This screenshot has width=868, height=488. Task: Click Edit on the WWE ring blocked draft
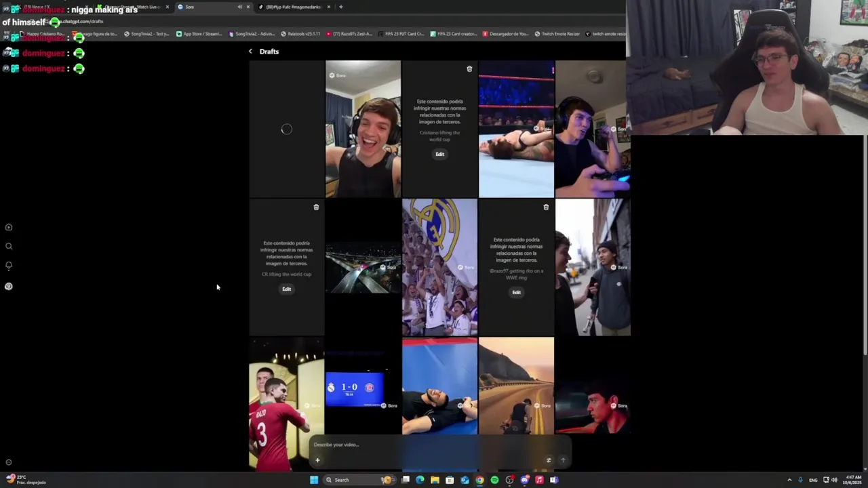click(516, 293)
